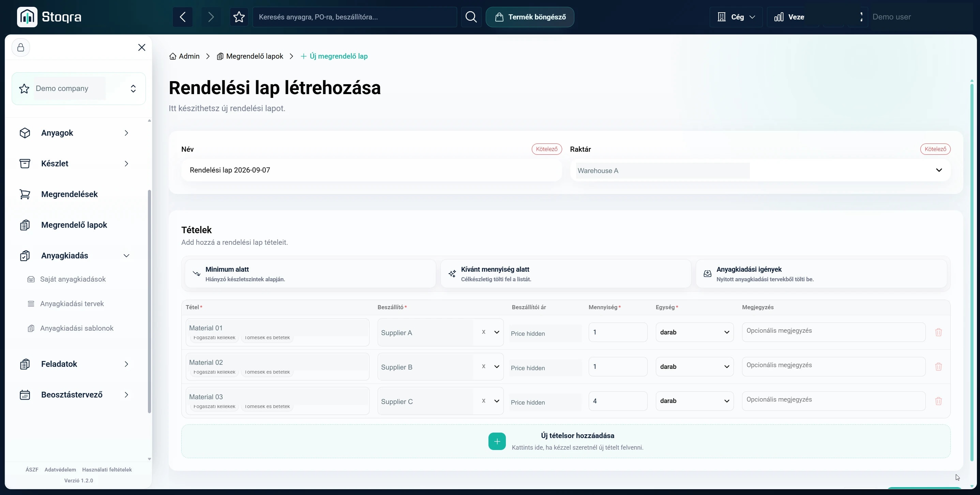Click the Stoqra logo icon
The image size is (980, 495).
click(27, 17)
